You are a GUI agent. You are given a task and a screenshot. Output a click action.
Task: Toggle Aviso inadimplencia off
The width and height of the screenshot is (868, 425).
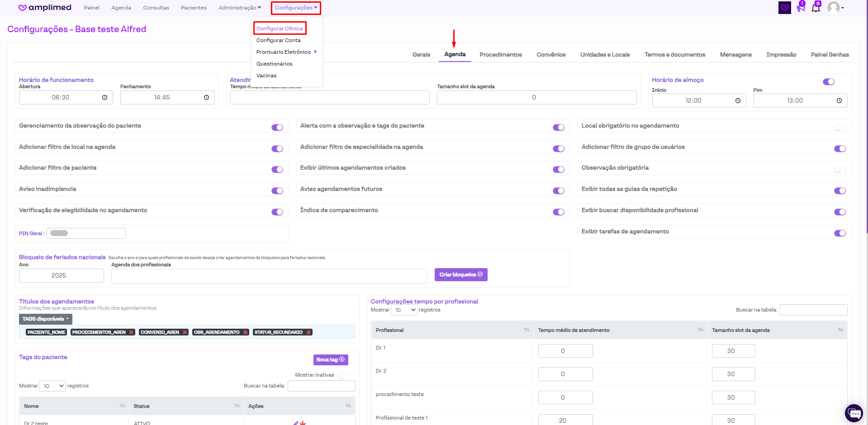pos(277,191)
